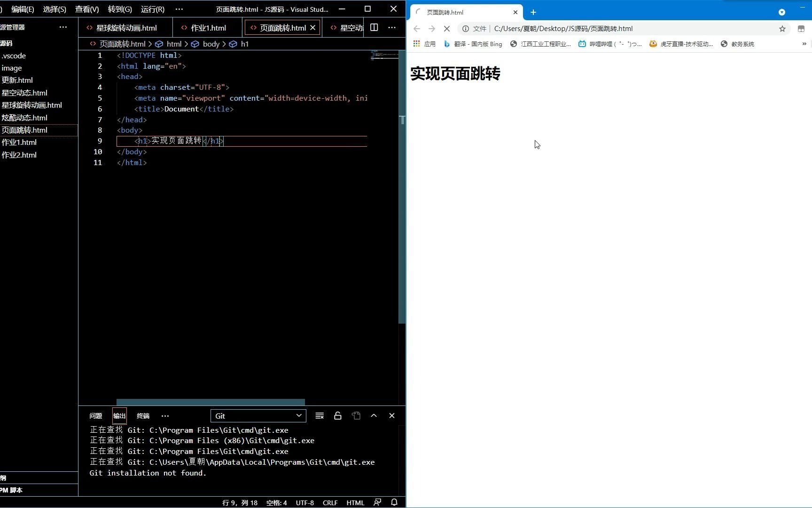Open VS Code notifications bell
Viewport: 812px width, 508px height.
point(394,502)
